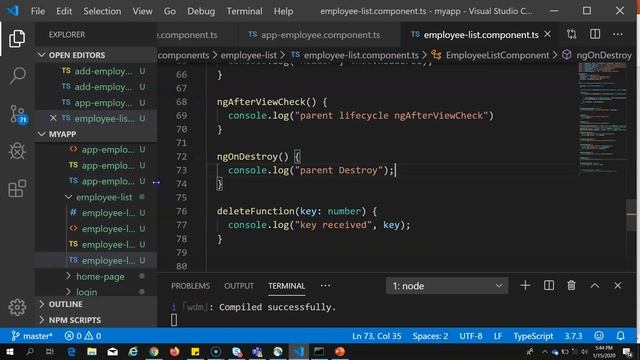The width and height of the screenshot is (640, 360).
Task: Change indentation via Spaces: 2
Action: click(x=430, y=336)
